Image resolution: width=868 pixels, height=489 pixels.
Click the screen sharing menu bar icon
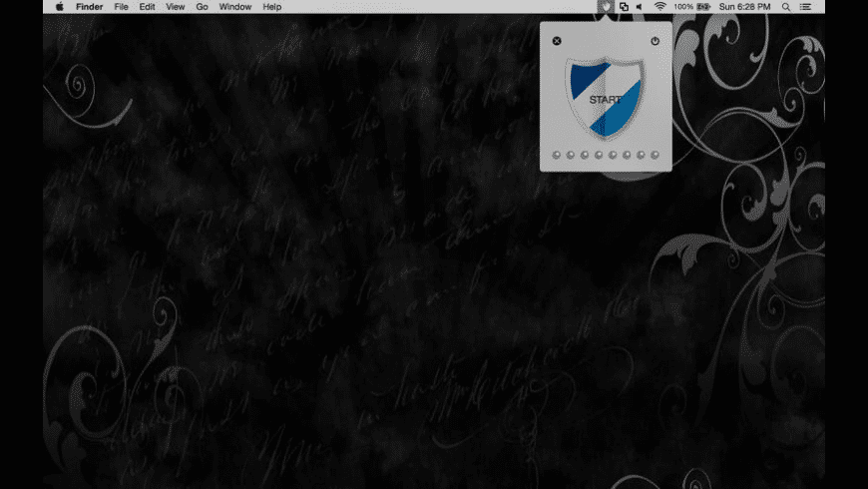pyautogui.click(x=624, y=7)
